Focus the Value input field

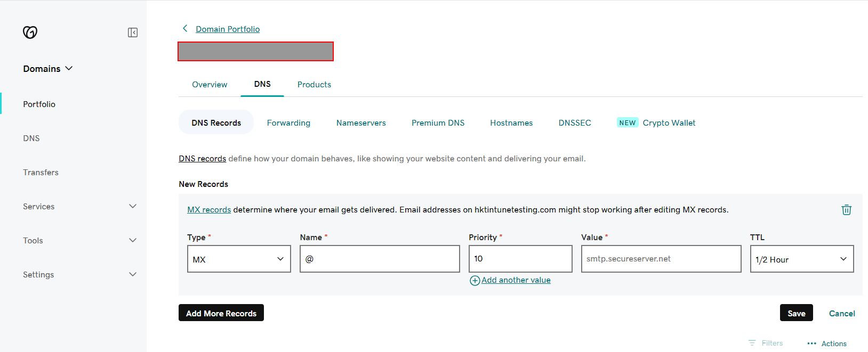661,259
